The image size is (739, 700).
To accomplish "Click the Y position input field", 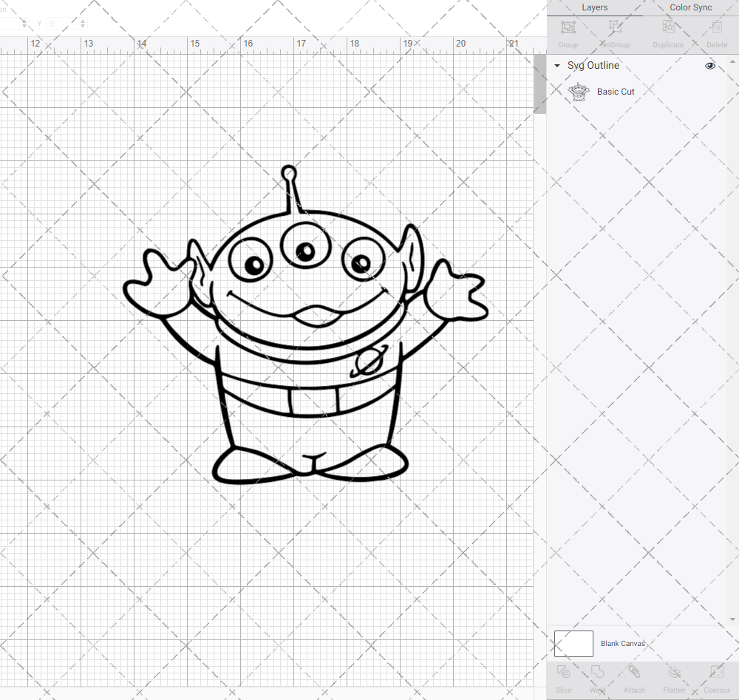I will tap(61, 24).
